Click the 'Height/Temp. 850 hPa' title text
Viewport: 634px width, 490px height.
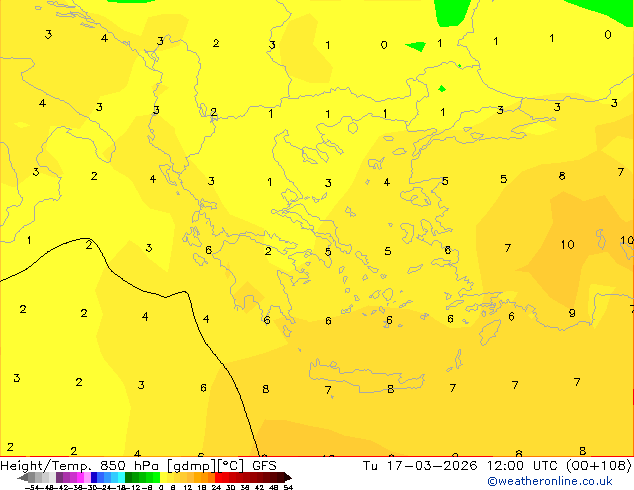coord(80,466)
